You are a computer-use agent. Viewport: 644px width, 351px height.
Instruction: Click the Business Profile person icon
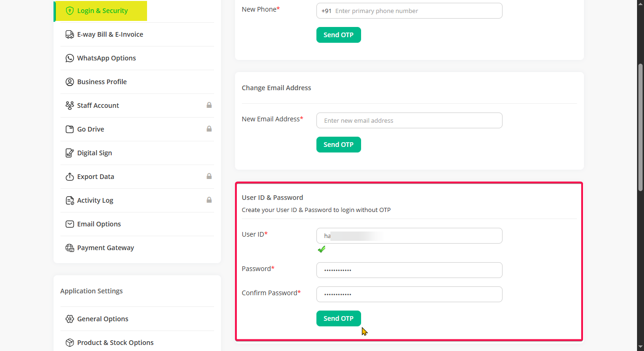(70, 82)
